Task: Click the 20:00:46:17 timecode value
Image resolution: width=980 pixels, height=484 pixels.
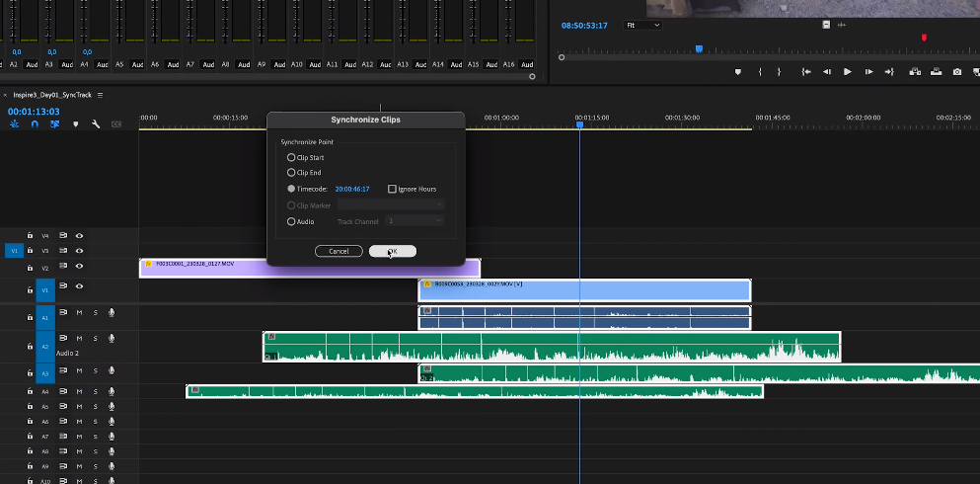Action: tap(352, 189)
